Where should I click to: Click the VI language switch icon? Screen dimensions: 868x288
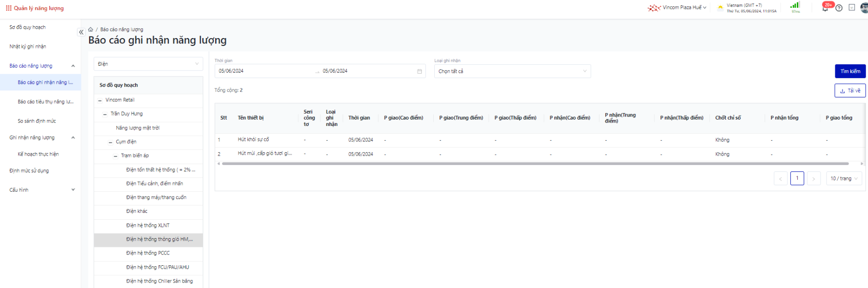click(852, 7)
